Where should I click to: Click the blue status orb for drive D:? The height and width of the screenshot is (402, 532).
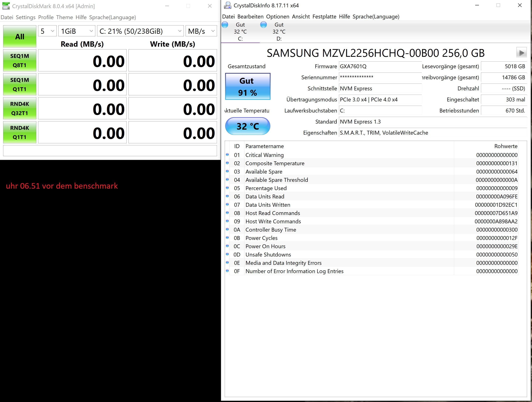click(x=264, y=25)
